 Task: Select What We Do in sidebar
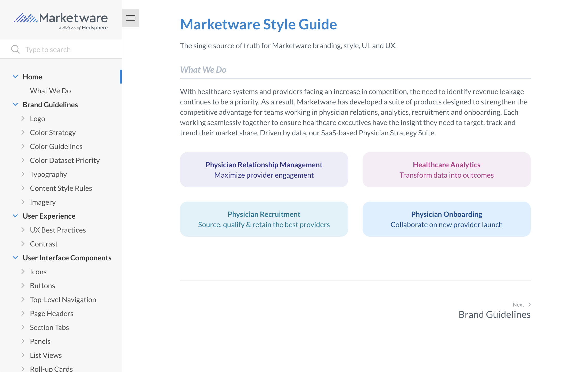tap(50, 90)
